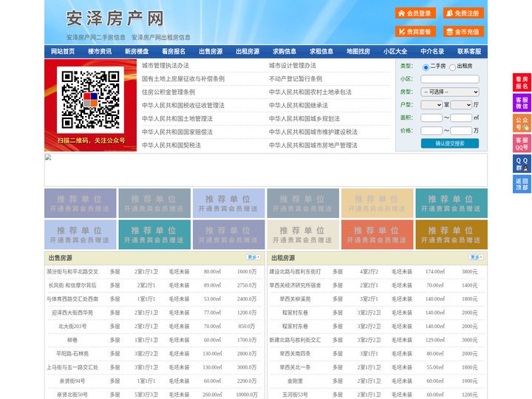The height and width of the screenshot is (399, 532).
Task: Open the 中华人民共和国继承法 link
Action: pyautogui.click(x=299, y=105)
